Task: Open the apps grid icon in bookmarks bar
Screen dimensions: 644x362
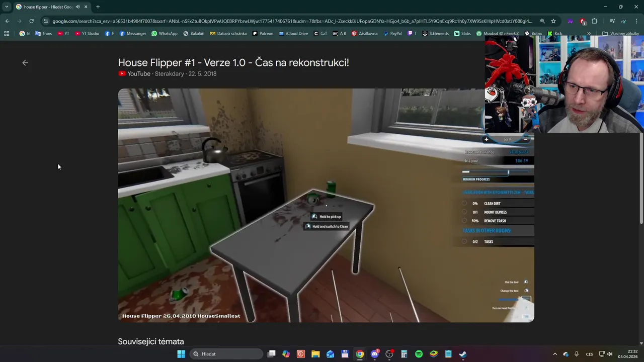Action: (7, 34)
